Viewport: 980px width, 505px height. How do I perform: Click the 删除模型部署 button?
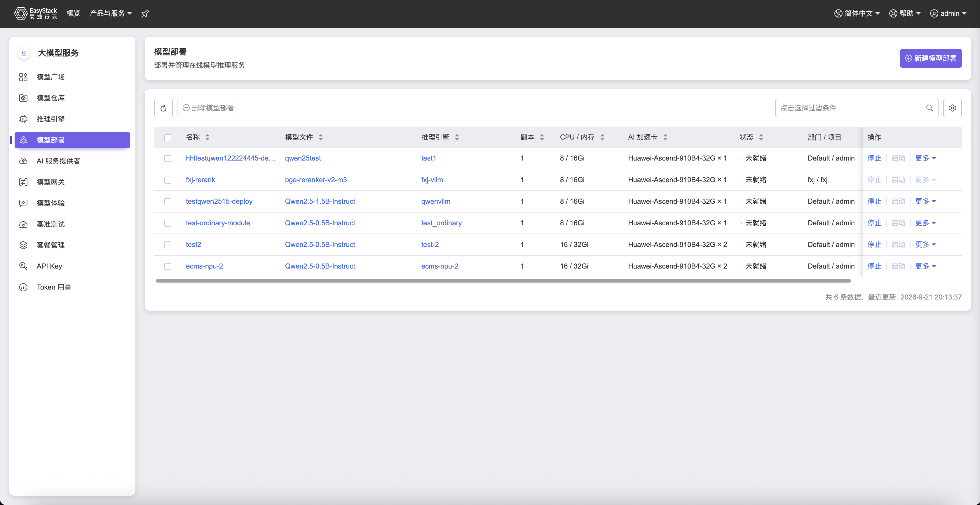click(208, 108)
